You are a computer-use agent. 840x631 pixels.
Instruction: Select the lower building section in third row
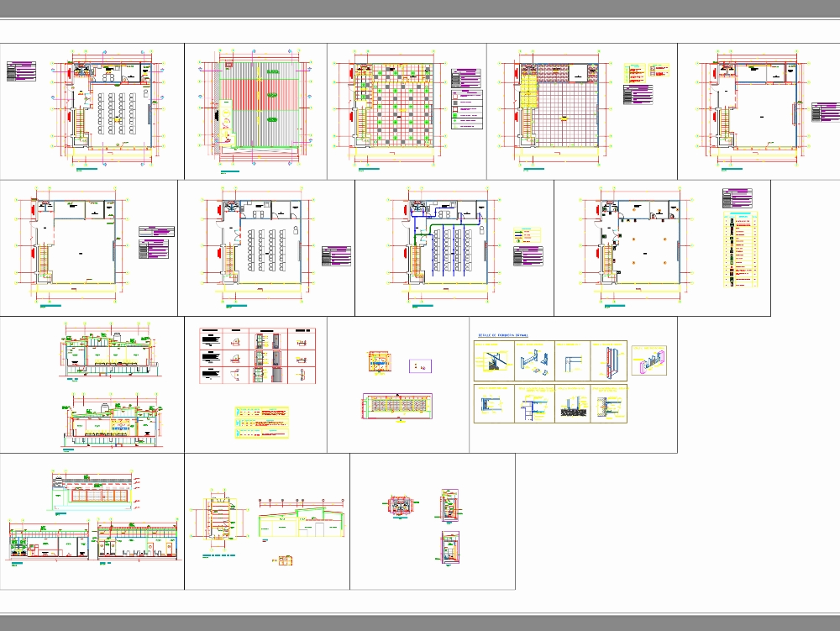click(108, 423)
